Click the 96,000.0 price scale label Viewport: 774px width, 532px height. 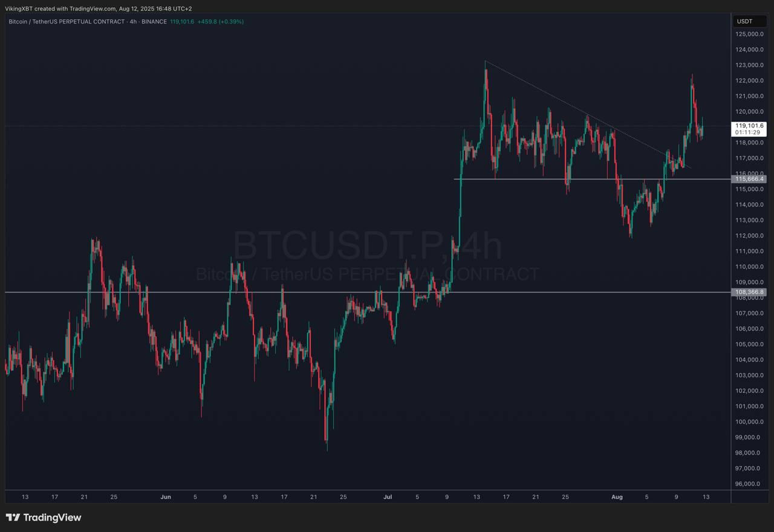[749, 484]
